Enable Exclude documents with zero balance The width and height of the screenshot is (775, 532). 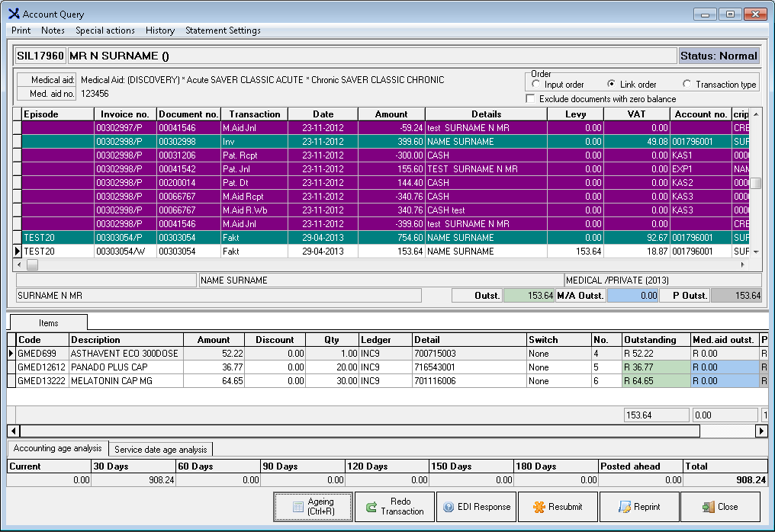[531, 99]
